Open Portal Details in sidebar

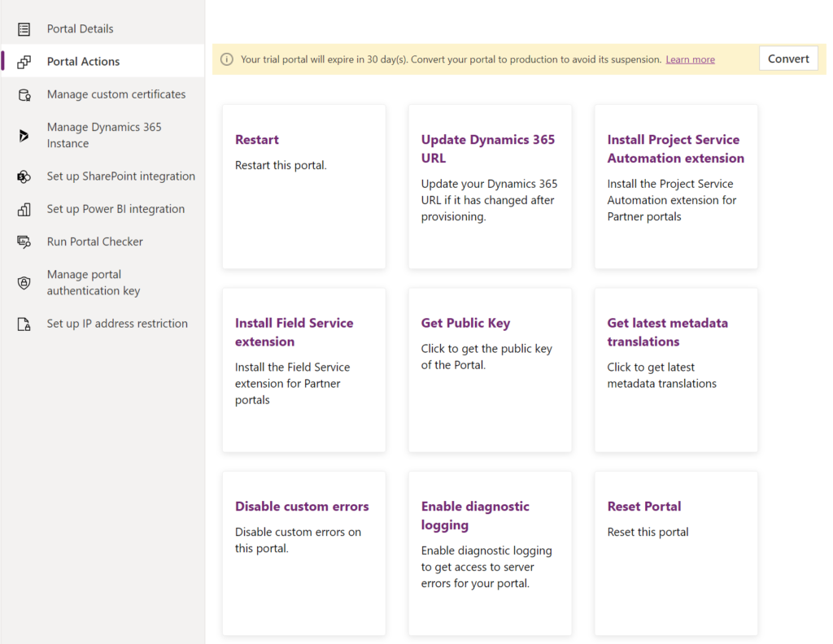[x=102, y=28]
